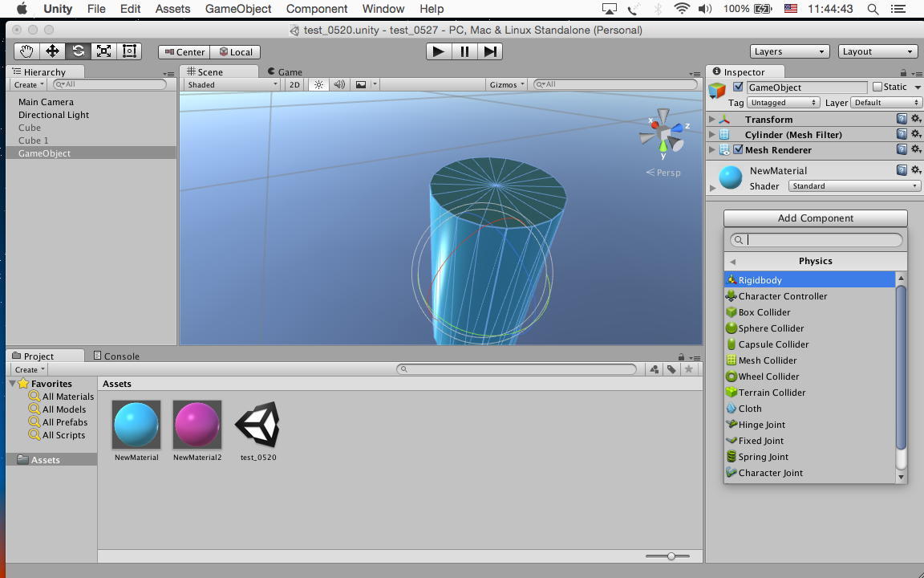Toggle scene lighting sun icon
Screen dimensions: 924x578
pos(318,84)
